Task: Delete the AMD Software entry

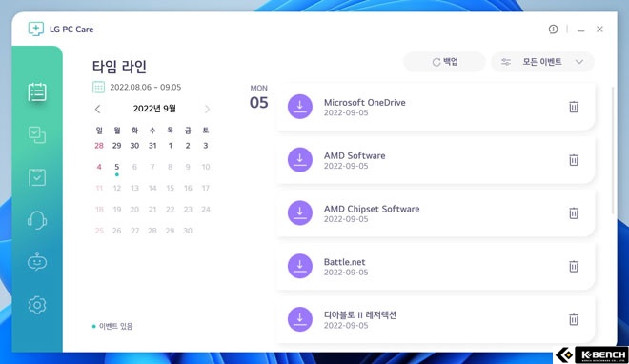Action: (574, 160)
